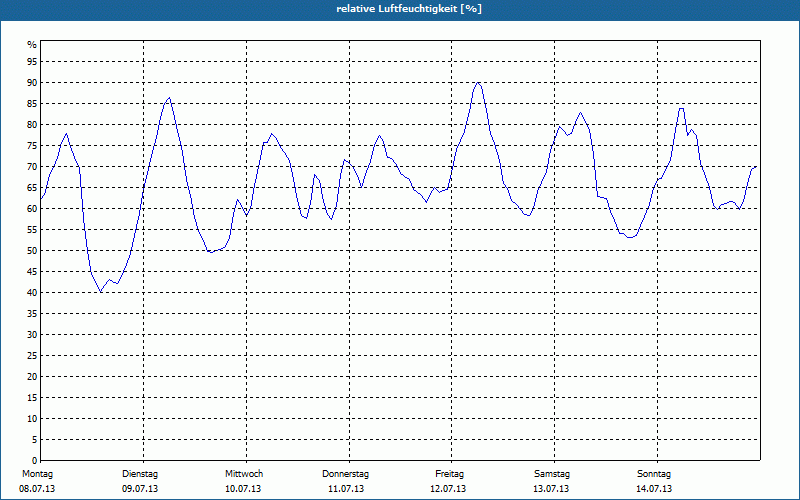Click the '85' y-axis value
This screenshot has height=500, width=800.
tap(32, 104)
